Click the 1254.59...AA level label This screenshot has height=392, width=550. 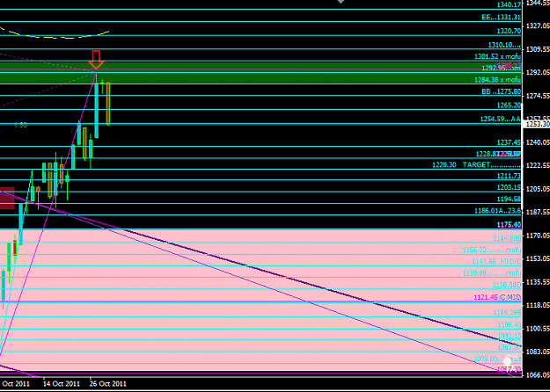click(500, 120)
